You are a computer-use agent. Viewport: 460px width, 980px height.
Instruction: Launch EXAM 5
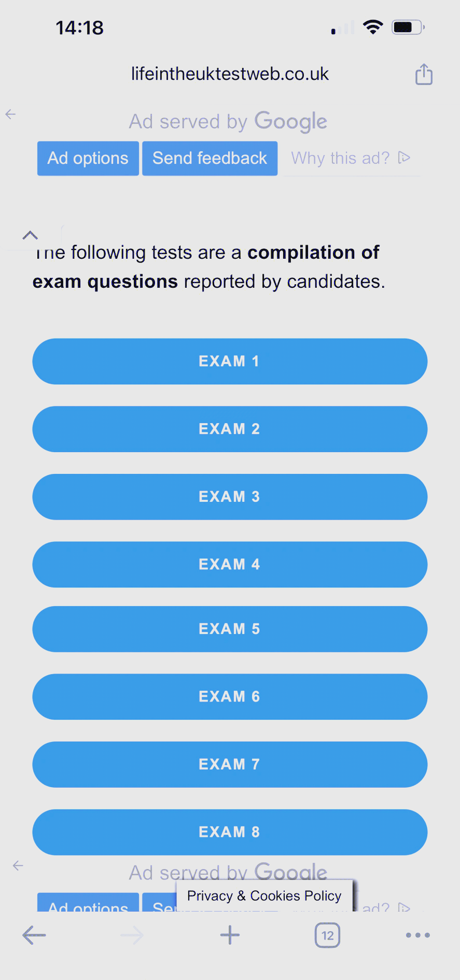tap(230, 629)
